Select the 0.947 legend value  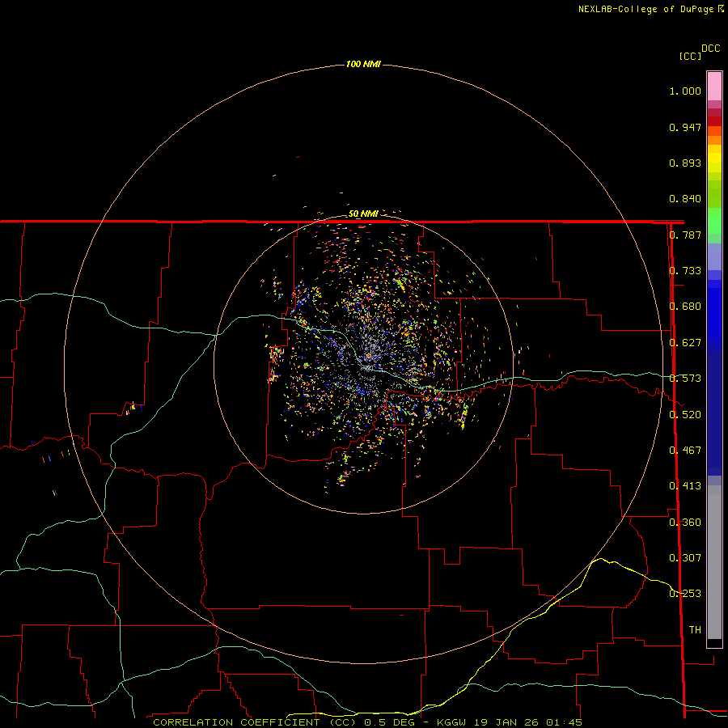[x=685, y=127]
